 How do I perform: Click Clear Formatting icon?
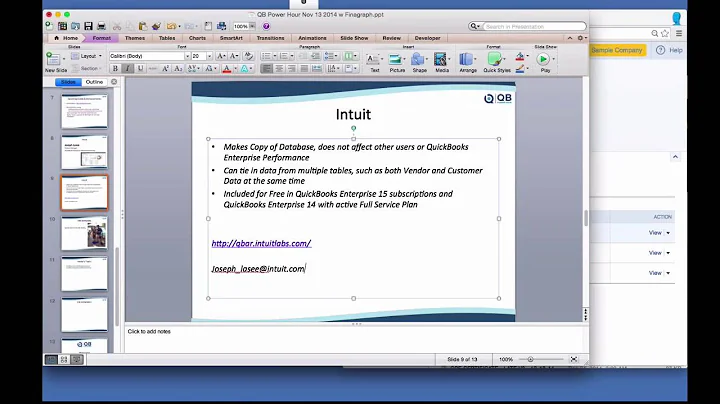tap(248, 56)
